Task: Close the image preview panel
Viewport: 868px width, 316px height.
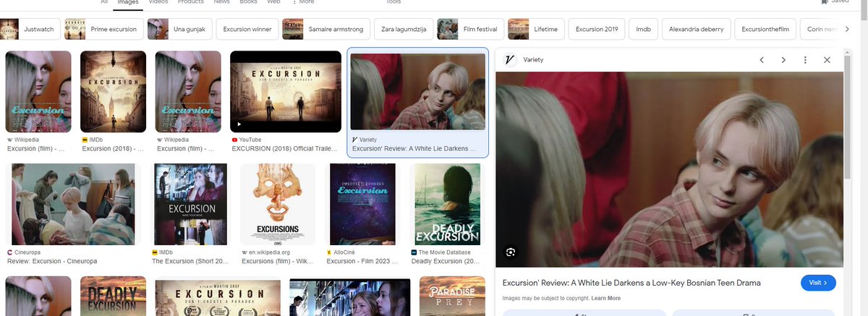Action: pos(827,60)
